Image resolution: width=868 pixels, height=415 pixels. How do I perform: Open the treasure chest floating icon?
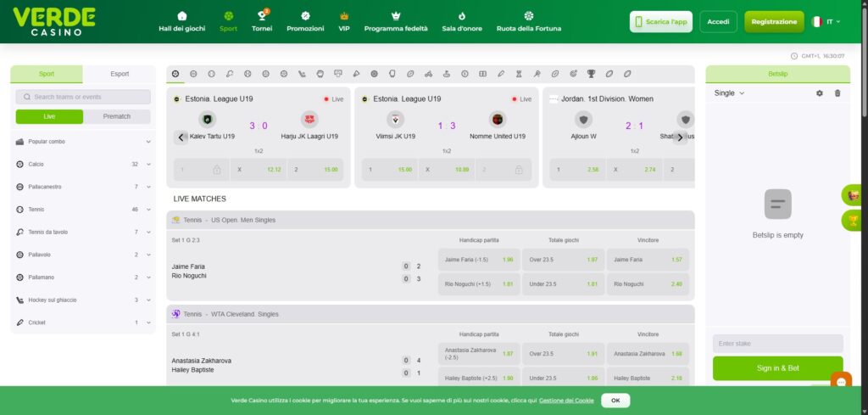pos(853,195)
